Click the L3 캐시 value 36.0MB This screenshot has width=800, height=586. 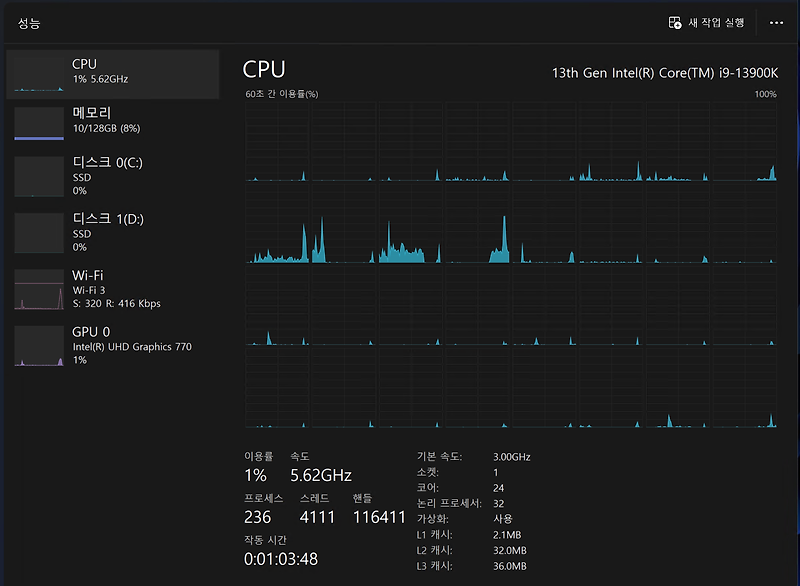coord(510,566)
